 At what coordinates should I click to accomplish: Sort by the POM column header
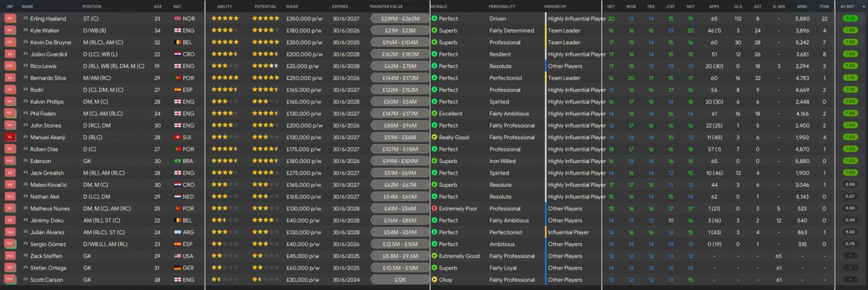(825, 6)
